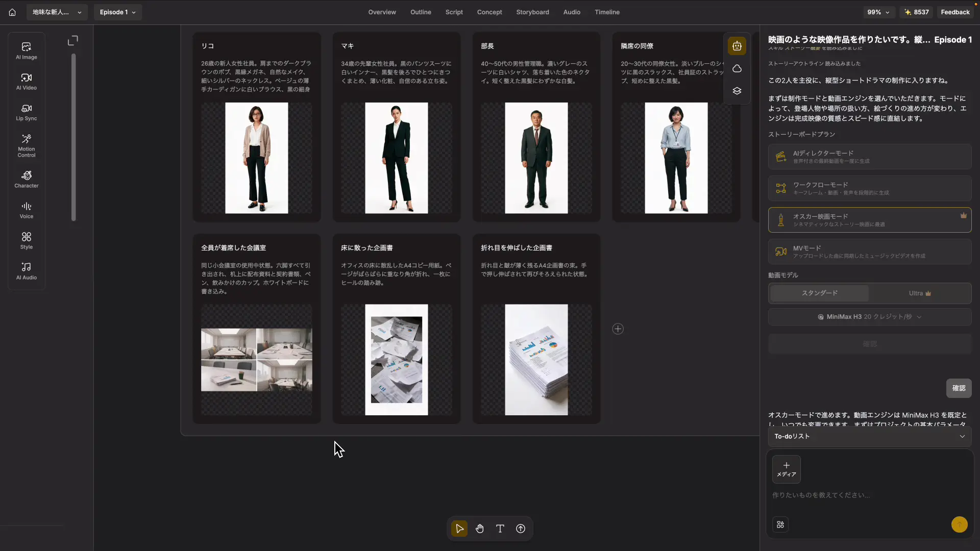This screenshot has width=980, height=551.
Task: Click the リコ character thumbnail
Action: 257,158
